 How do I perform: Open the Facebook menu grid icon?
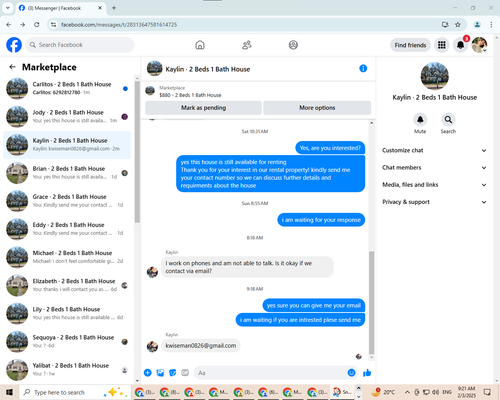[442, 45]
